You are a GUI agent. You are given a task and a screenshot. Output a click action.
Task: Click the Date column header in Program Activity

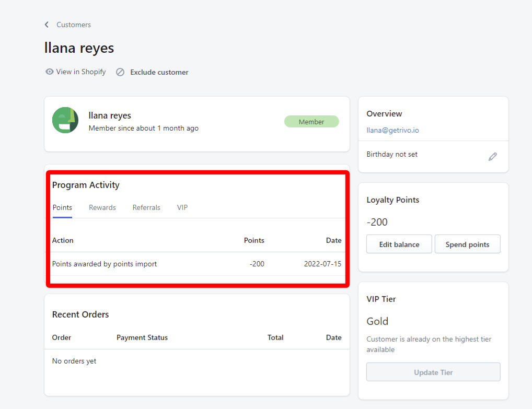(333, 240)
